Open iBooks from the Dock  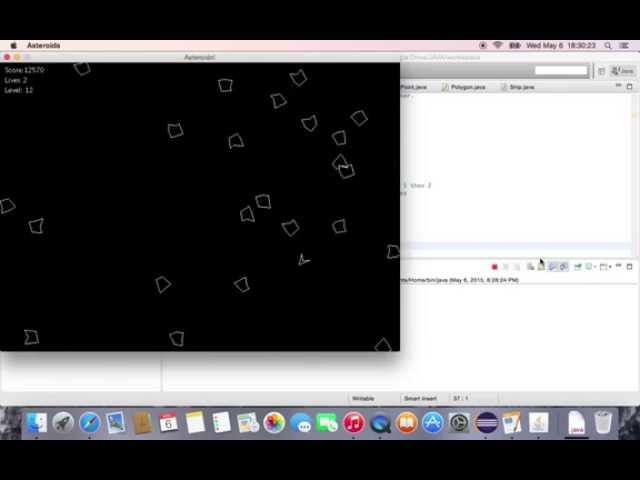[407, 422]
